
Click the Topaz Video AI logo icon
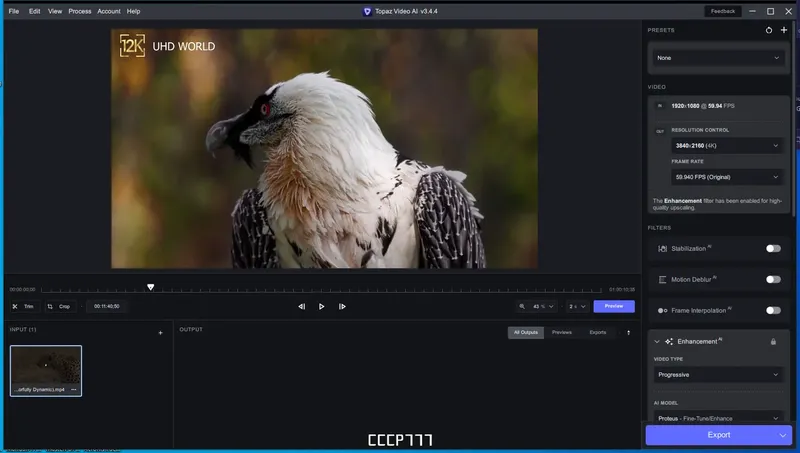point(367,11)
